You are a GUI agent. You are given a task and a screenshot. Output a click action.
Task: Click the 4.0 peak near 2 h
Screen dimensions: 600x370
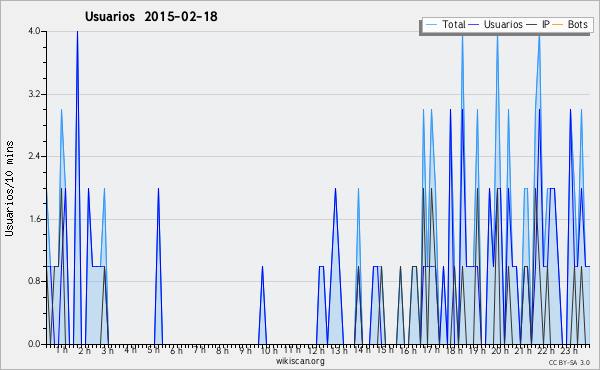[77, 32]
